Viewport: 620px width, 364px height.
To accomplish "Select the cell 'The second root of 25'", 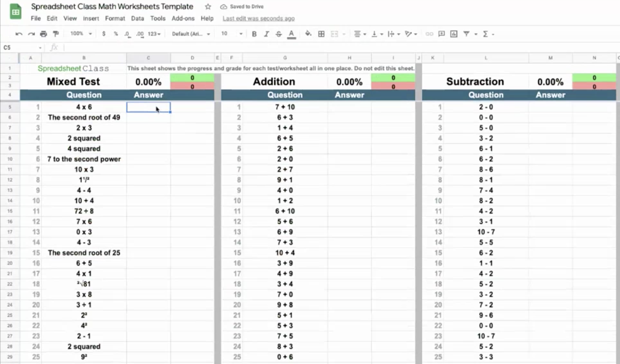I will tap(84, 253).
